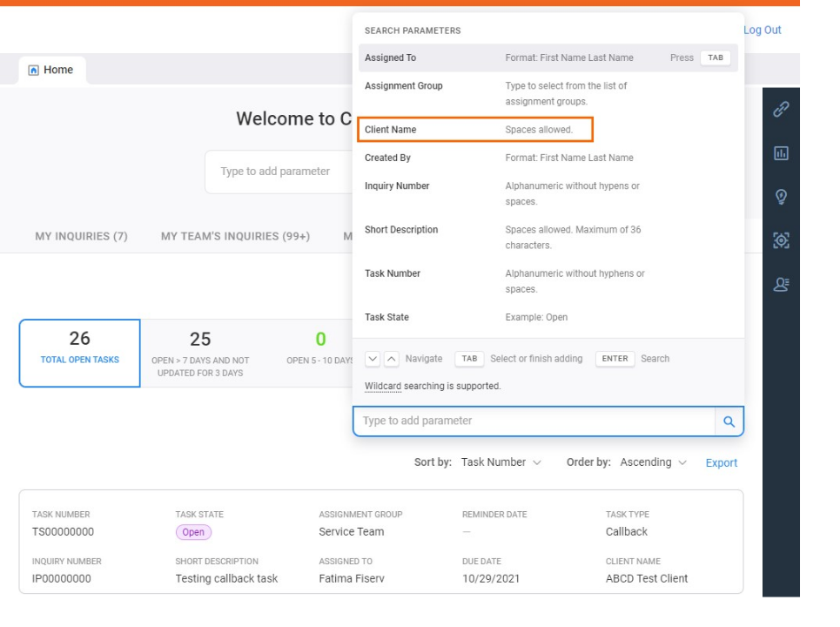This screenshot has height=627, width=840.
Task: Click the Wildcard help text link
Action: (382, 386)
